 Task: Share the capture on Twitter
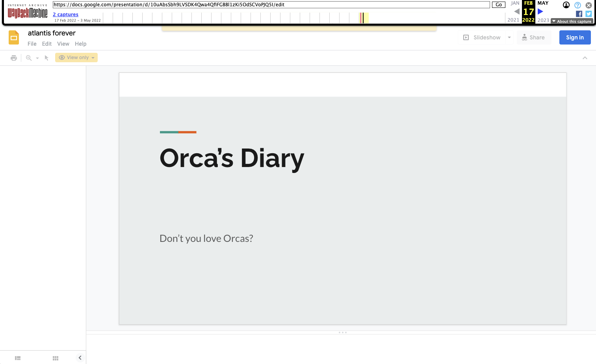pos(589,14)
